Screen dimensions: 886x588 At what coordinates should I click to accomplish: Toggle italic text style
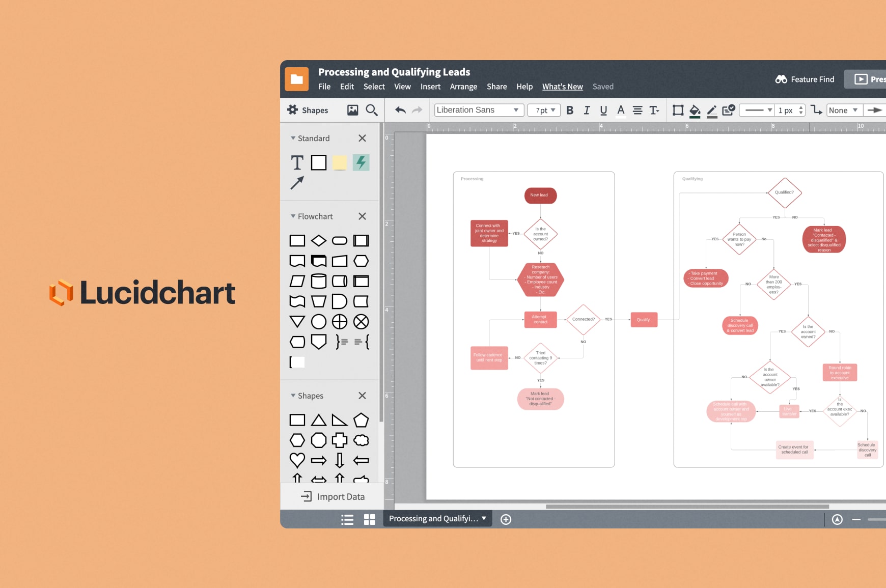click(587, 110)
